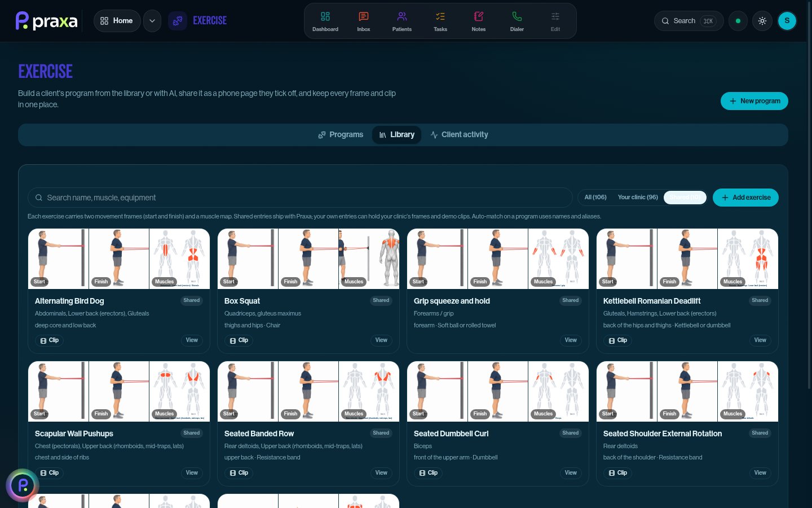812x508 pixels.
Task: Play the Clip for Seated Dumbbell Curl
Action: (x=429, y=473)
